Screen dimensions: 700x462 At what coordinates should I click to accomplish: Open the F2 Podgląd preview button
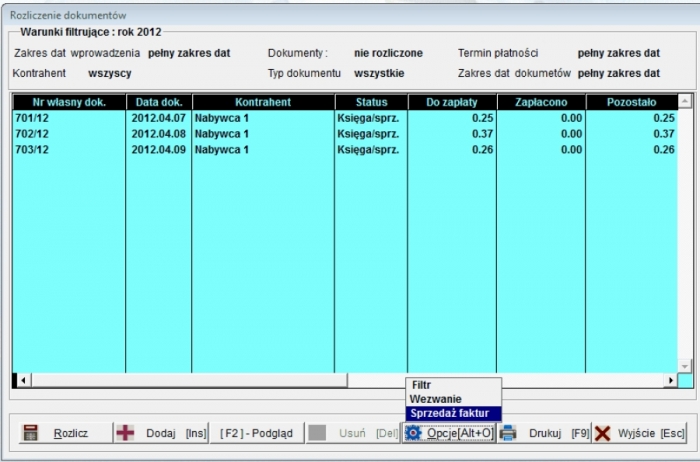[257, 433]
